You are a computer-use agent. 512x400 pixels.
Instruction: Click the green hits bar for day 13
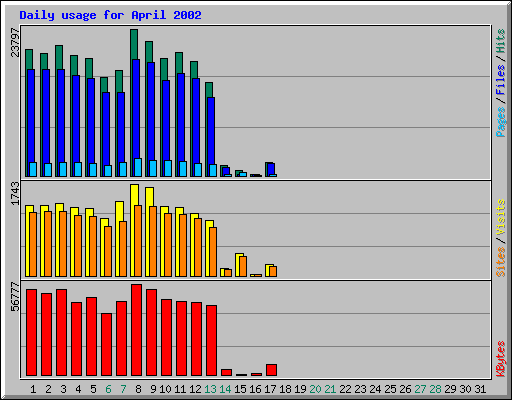tap(209, 90)
